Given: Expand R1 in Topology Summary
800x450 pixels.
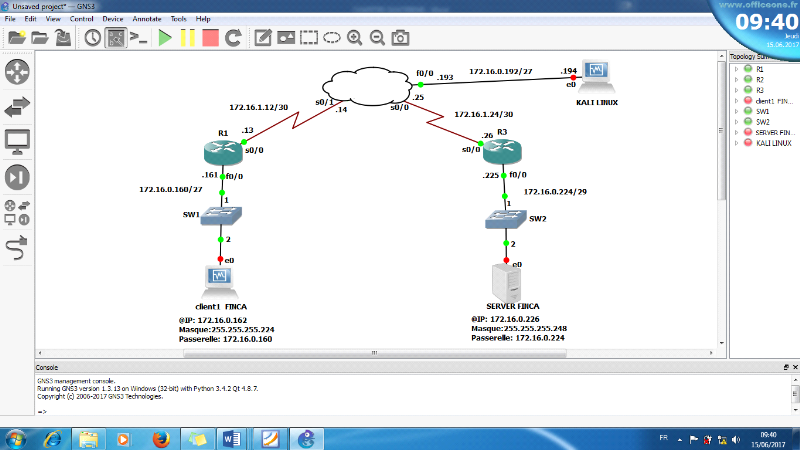Looking at the screenshot, I should coord(736,69).
